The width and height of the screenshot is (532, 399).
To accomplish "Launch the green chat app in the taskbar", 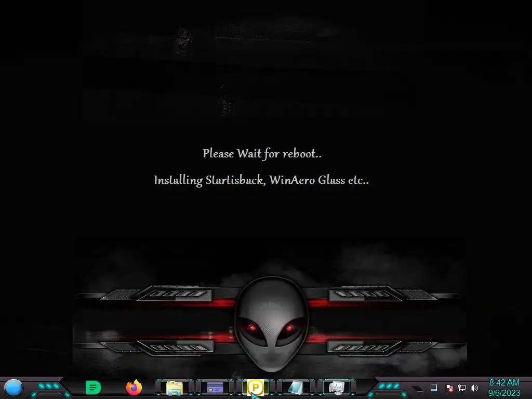I will pyautogui.click(x=94, y=388).
